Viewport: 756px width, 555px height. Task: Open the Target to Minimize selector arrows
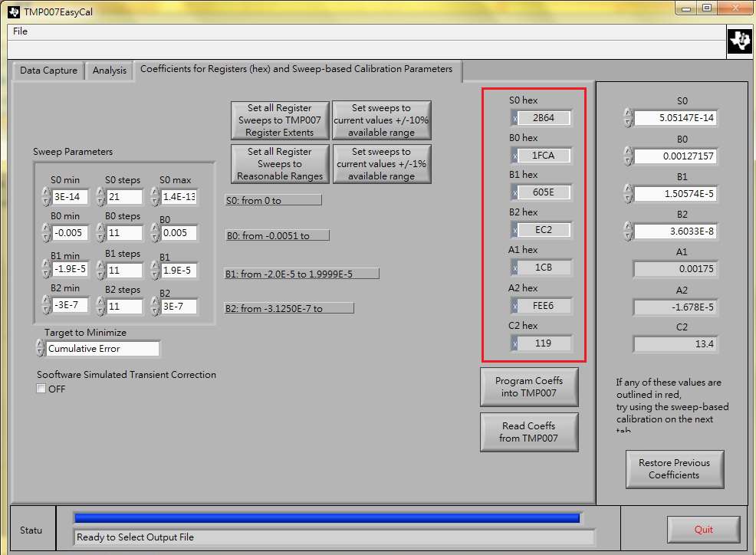[x=40, y=348]
